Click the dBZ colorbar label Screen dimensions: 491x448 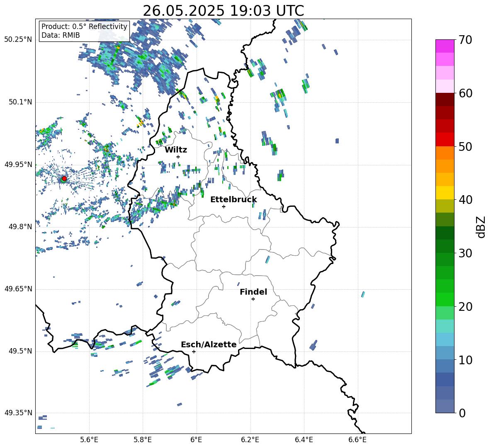(481, 227)
